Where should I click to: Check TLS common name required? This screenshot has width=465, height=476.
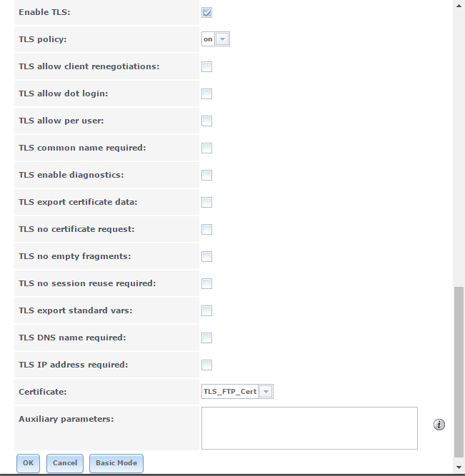click(x=206, y=148)
